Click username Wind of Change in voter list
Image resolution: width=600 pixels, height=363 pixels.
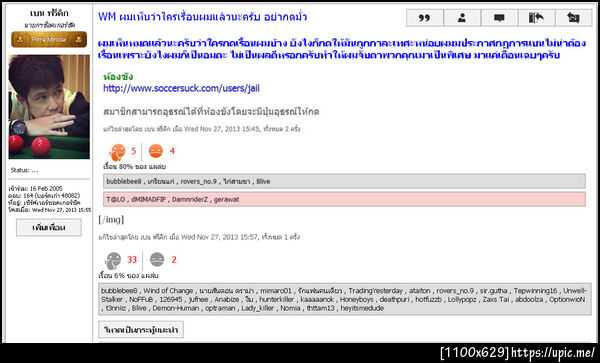tap(168, 291)
